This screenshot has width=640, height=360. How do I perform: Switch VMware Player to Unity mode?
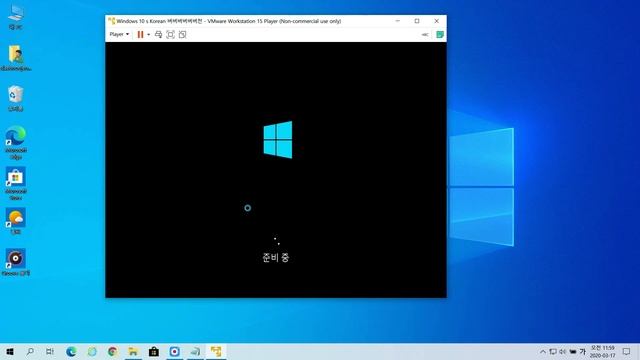182,35
